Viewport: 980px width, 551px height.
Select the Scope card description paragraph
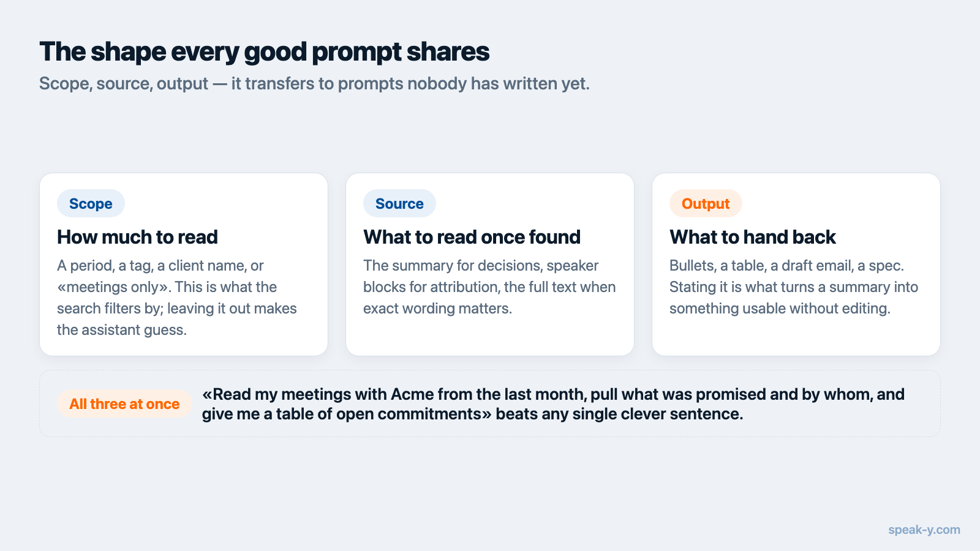coord(177,298)
